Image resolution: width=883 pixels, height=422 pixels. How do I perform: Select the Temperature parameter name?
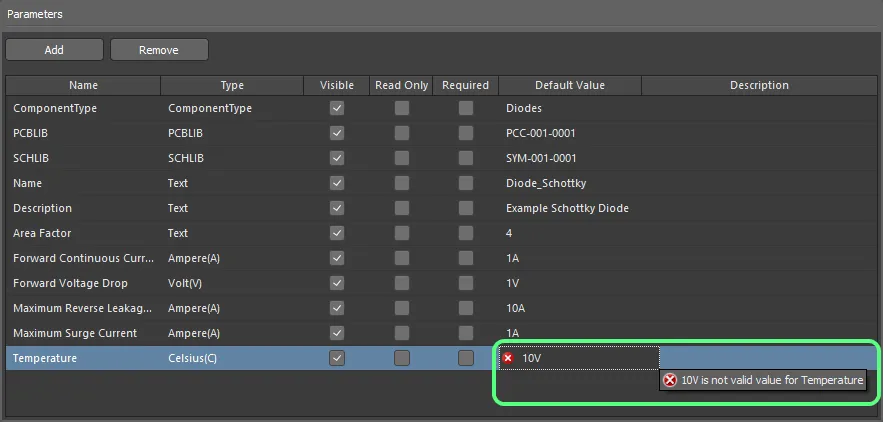click(45, 358)
